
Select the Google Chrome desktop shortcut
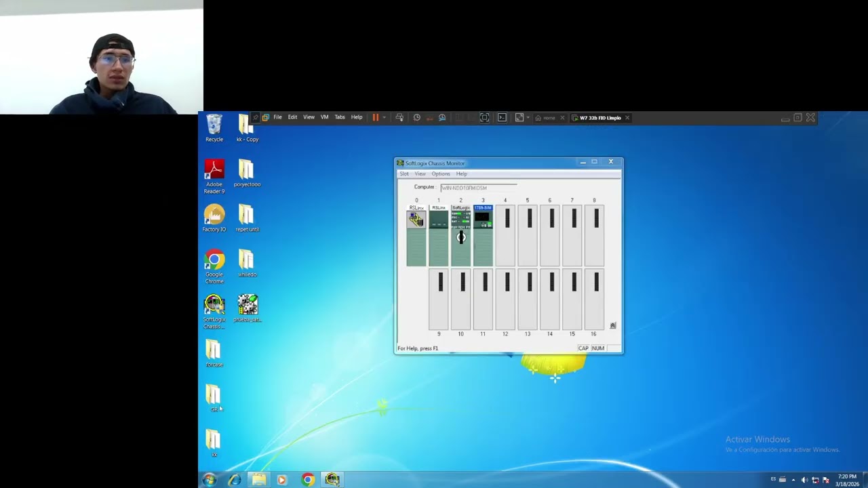[x=214, y=267]
